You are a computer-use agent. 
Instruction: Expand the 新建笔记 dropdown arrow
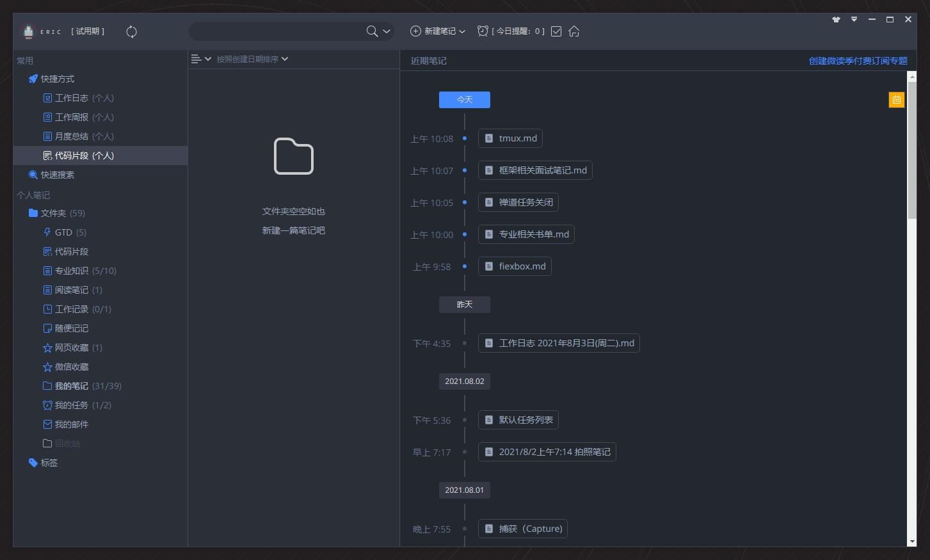click(462, 31)
